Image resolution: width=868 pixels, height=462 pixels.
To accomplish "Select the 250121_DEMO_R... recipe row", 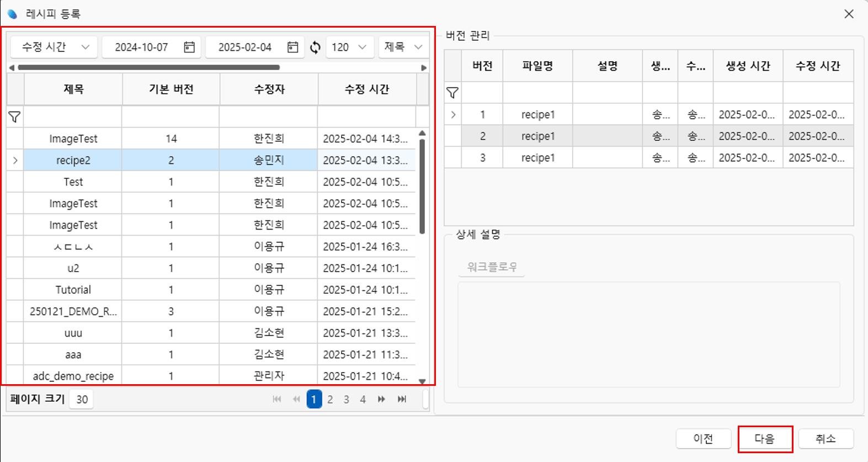I will [x=73, y=311].
